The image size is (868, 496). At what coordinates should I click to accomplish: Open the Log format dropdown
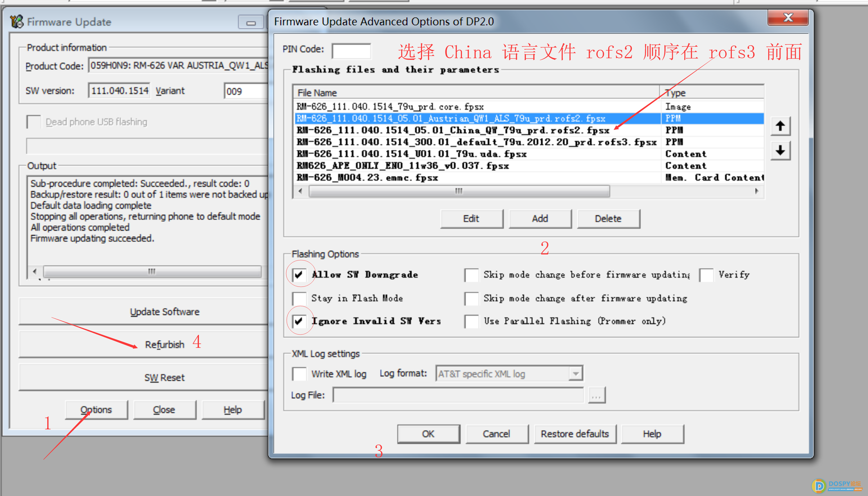click(575, 374)
